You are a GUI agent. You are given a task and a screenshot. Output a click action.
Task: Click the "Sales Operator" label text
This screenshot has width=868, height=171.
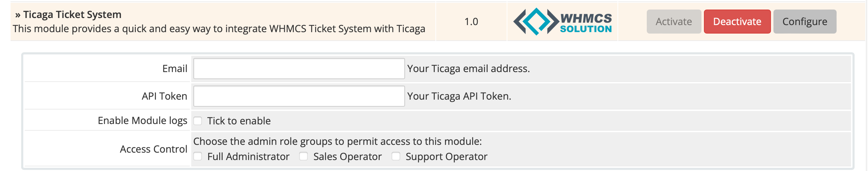click(348, 157)
